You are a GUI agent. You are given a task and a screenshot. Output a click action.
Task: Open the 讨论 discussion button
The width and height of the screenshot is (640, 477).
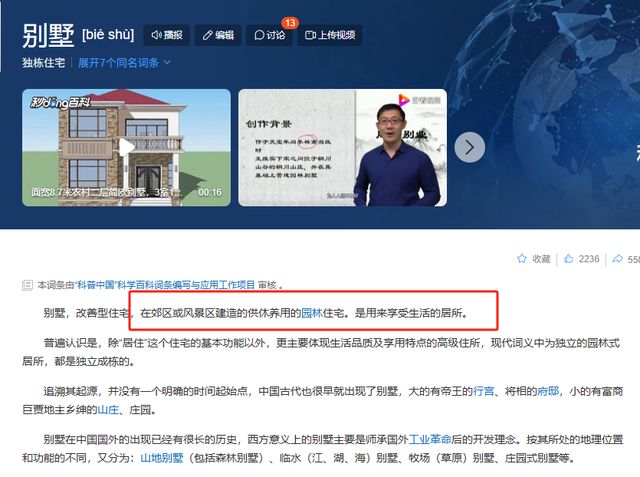[269, 35]
